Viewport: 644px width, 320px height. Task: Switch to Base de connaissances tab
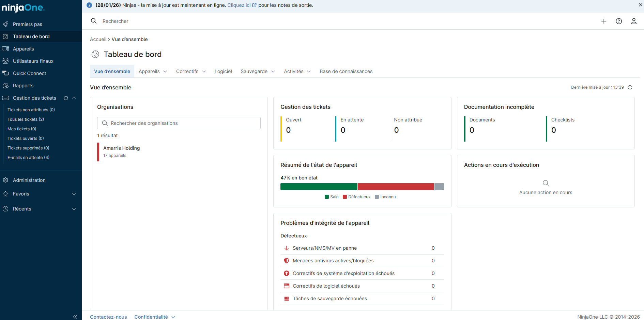346,71
